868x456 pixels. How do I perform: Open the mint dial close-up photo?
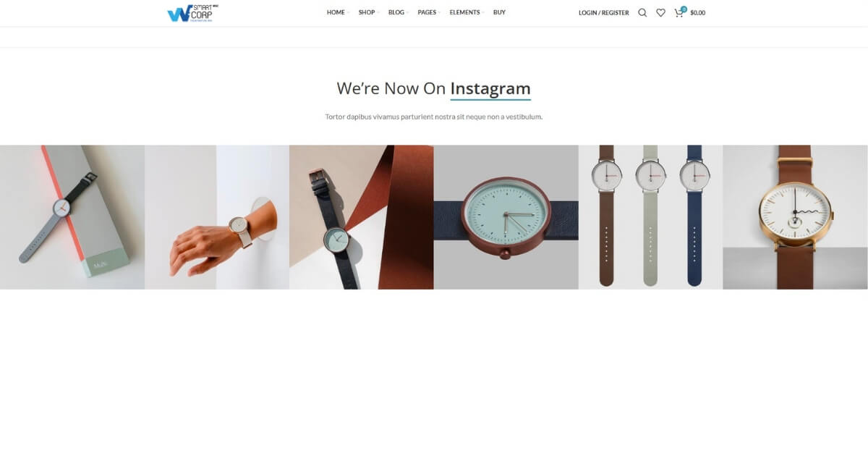coord(506,217)
